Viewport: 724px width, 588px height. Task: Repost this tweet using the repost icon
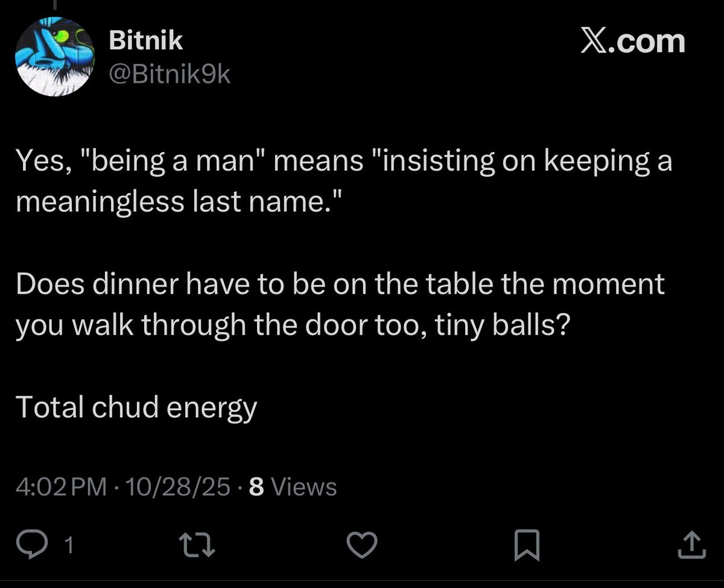[199, 545]
